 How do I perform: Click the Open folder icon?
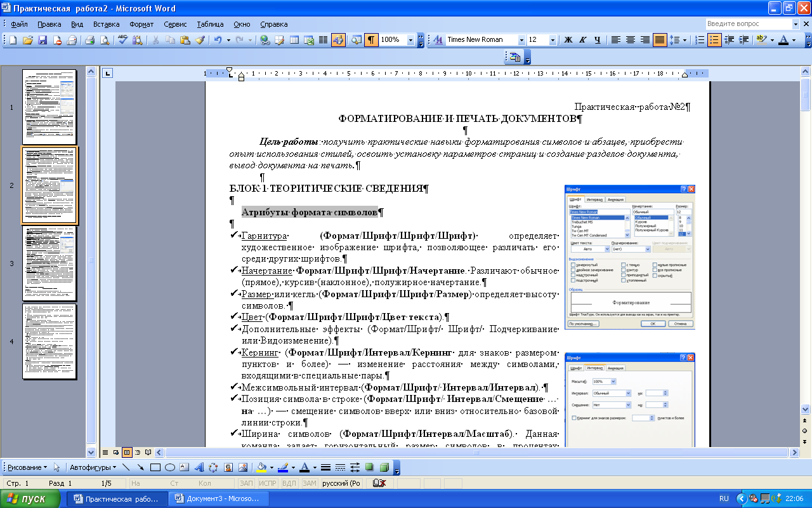point(28,39)
